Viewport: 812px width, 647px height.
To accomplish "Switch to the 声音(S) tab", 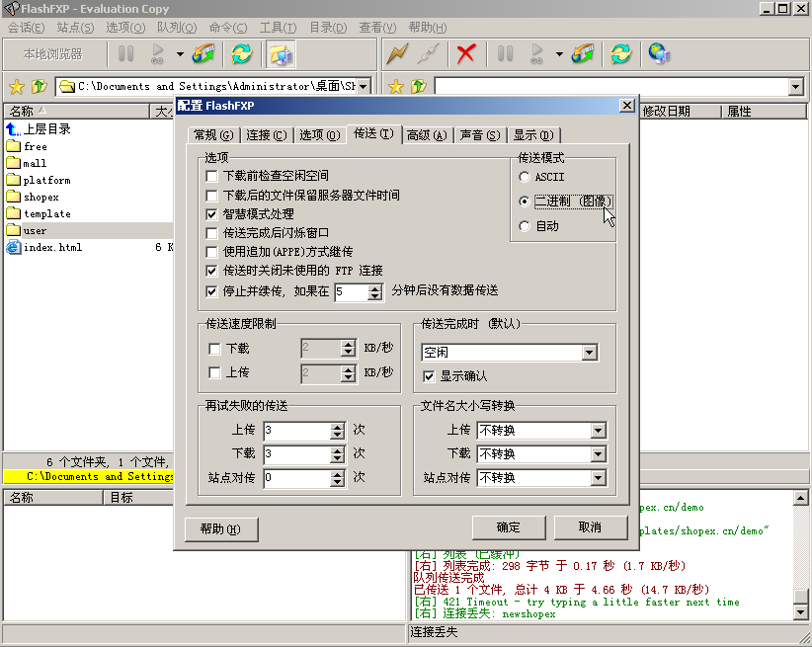I will tap(480, 135).
